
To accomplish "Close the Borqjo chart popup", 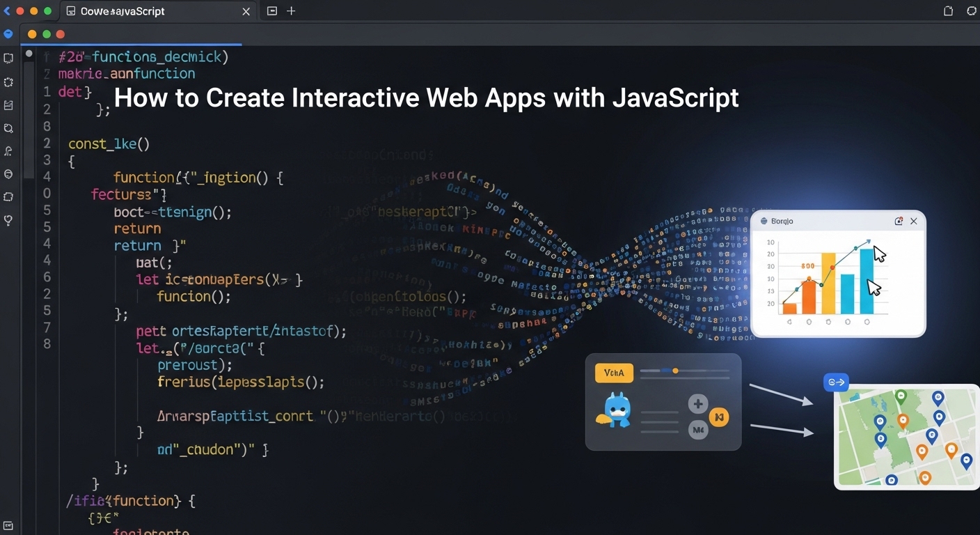I will point(913,221).
